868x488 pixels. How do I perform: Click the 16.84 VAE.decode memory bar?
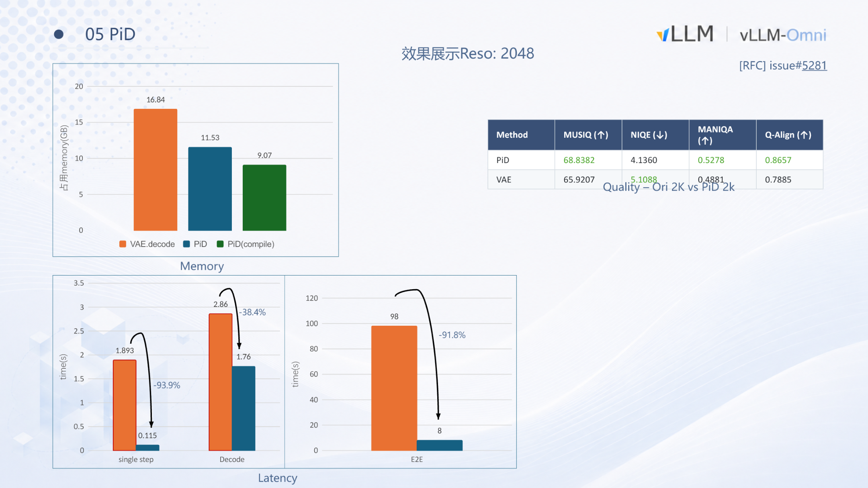click(156, 169)
